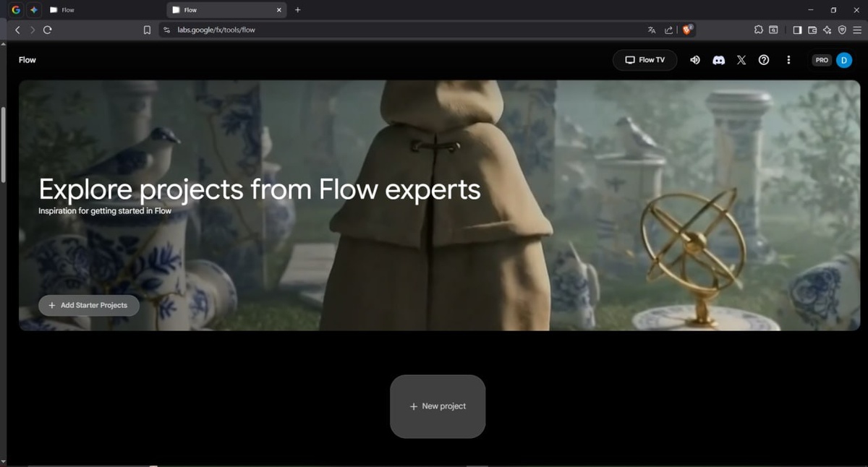Screen dimensions: 868x467
Task: Open the extensions puzzle icon
Action: pos(758,30)
